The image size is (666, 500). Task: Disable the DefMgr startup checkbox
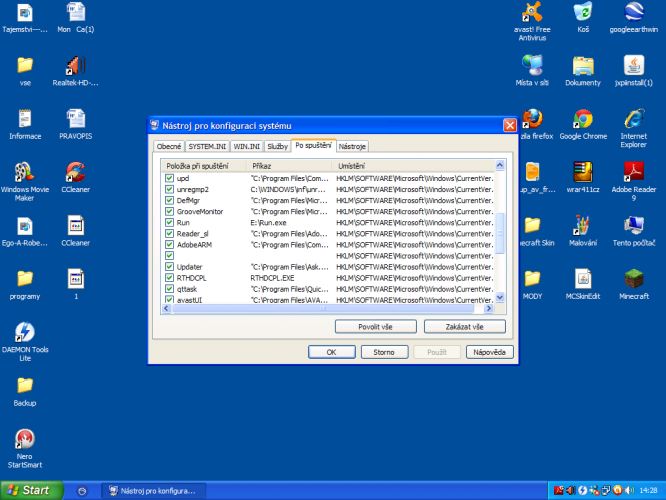click(169, 200)
